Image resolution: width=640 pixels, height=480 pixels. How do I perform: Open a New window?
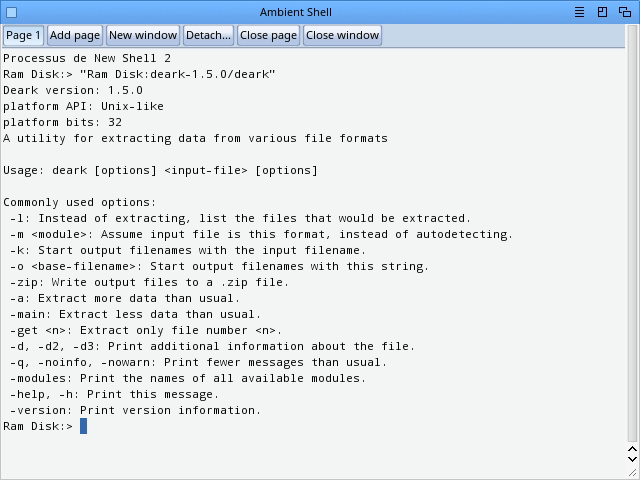[143, 35]
